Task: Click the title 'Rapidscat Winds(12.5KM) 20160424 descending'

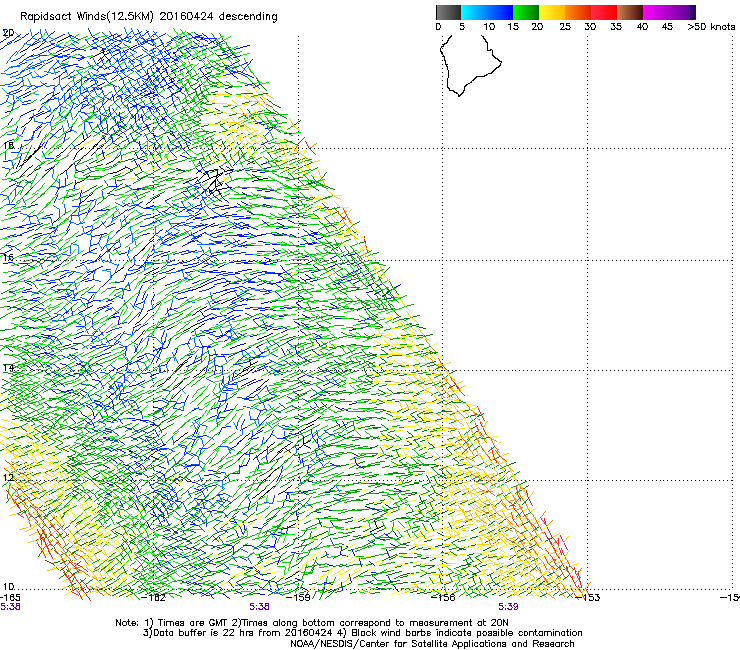Action: click(x=149, y=17)
